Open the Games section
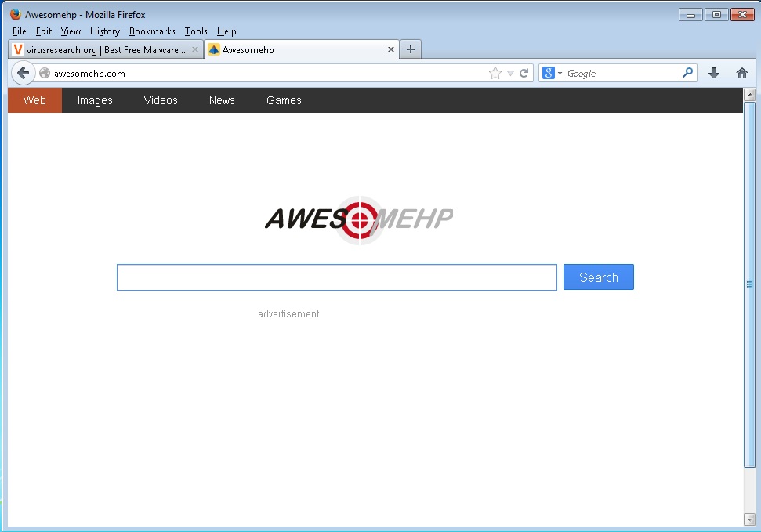Screen dimensions: 761x532 (x=284, y=100)
